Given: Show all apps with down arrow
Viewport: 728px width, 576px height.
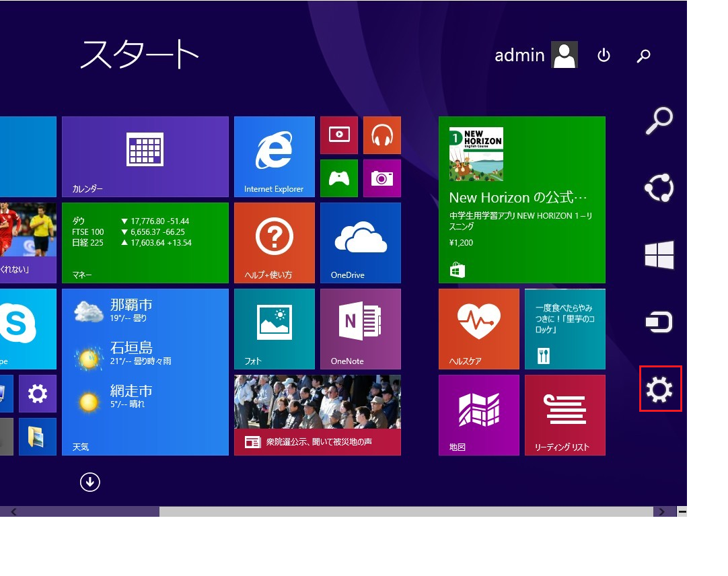Looking at the screenshot, I should click(89, 482).
